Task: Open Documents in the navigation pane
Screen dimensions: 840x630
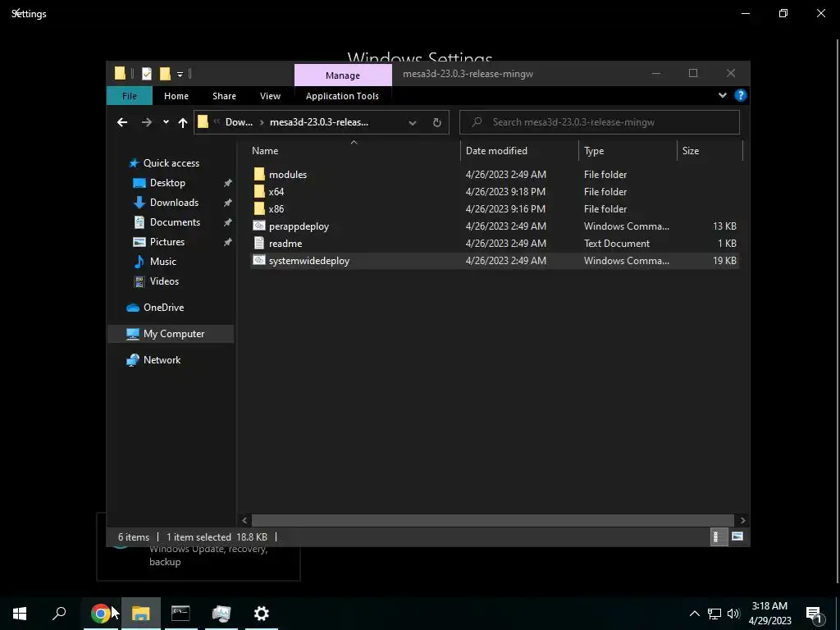Action: pos(175,222)
